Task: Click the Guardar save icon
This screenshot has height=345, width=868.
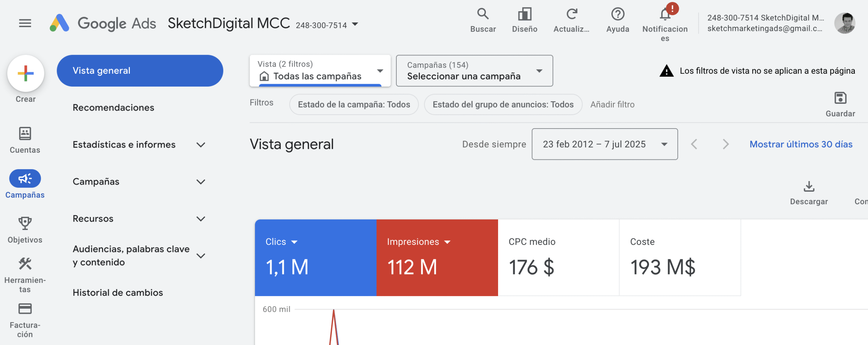Action: [x=840, y=98]
